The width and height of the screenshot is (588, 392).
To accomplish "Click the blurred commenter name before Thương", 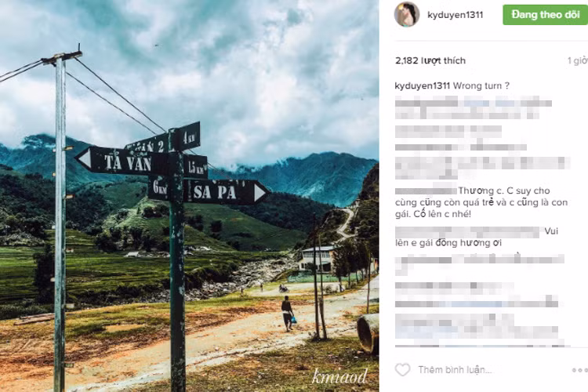I will 426,191.
